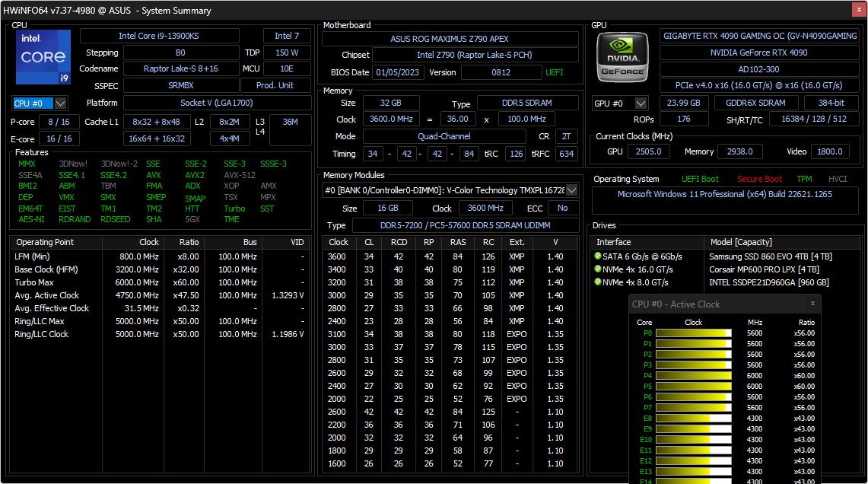Click the Raptor Lake-S 8+16 codename
The image size is (868, 484).
pos(181,68)
